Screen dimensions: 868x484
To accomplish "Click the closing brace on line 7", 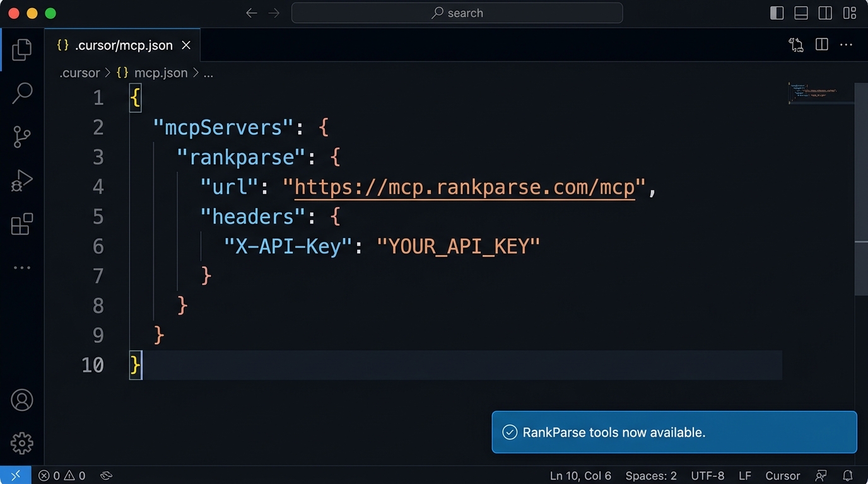I will (x=206, y=276).
